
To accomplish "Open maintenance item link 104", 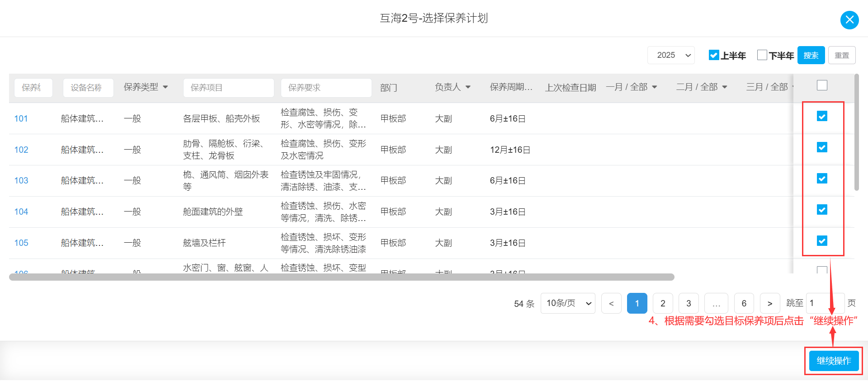I will 21,212.
